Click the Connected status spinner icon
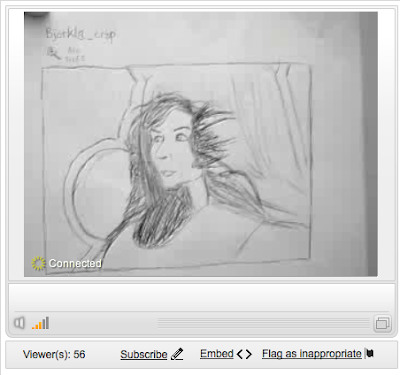The width and height of the screenshot is (400, 375). tap(38, 263)
